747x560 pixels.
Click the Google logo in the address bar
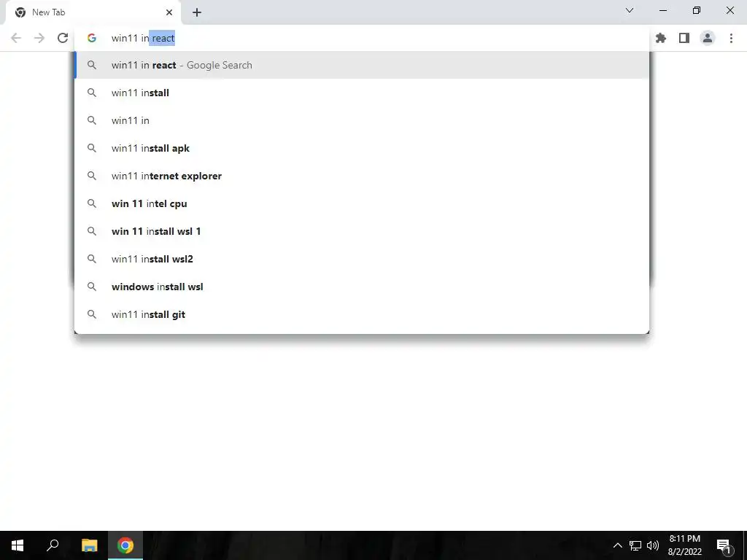point(91,38)
